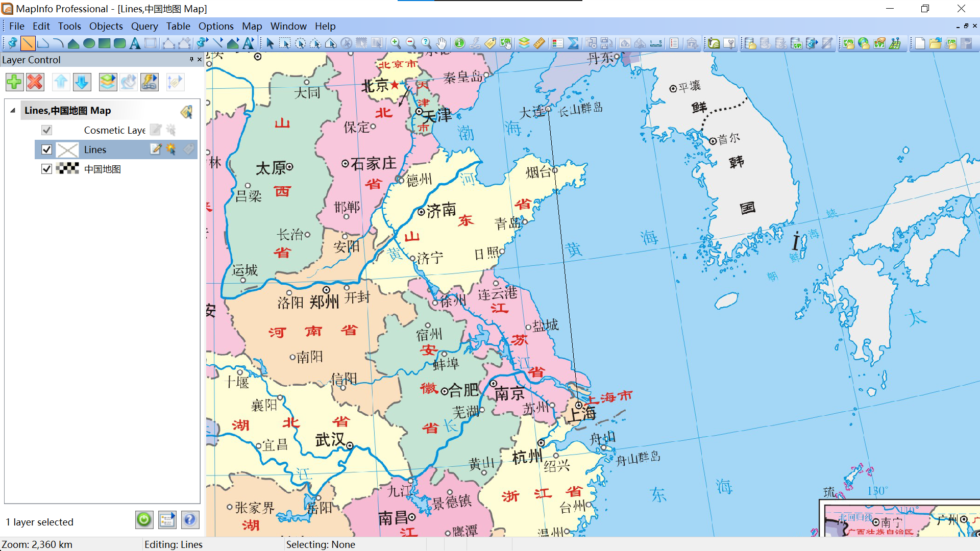The image size is (980, 551).
Task: Select the Line drawing tool
Action: (28, 43)
